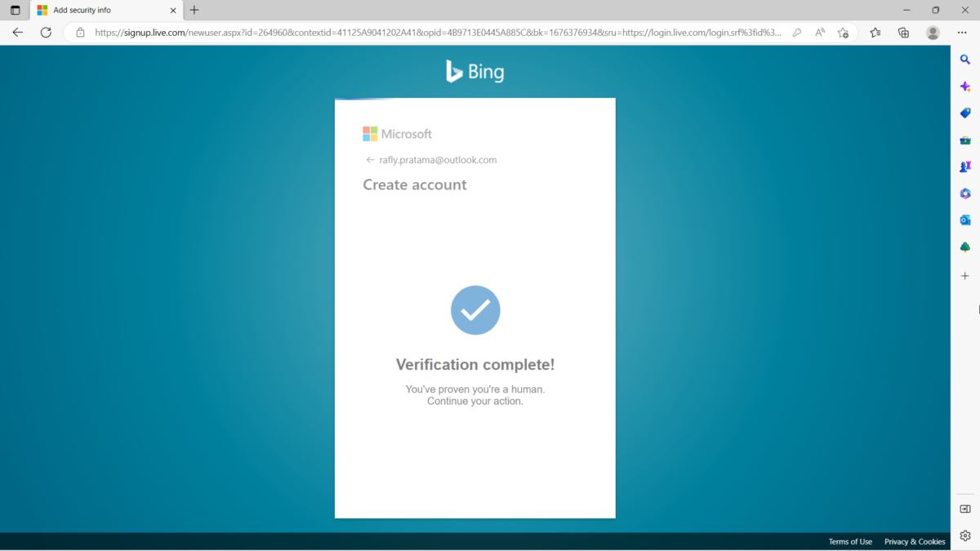Open Copilot sparkle icon in sidebar
The height and width of the screenshot is (551, 980).
point(965,87)
